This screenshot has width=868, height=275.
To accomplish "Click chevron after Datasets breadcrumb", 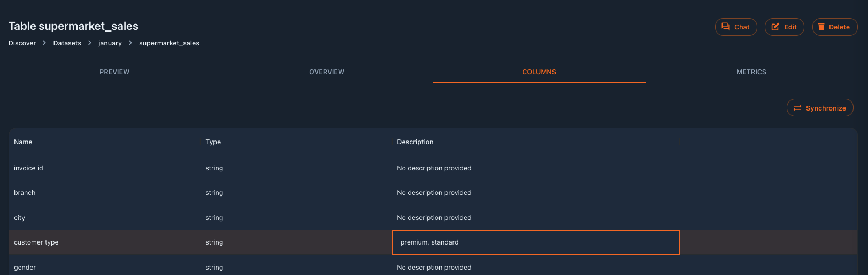I will [x=90, y=43].
